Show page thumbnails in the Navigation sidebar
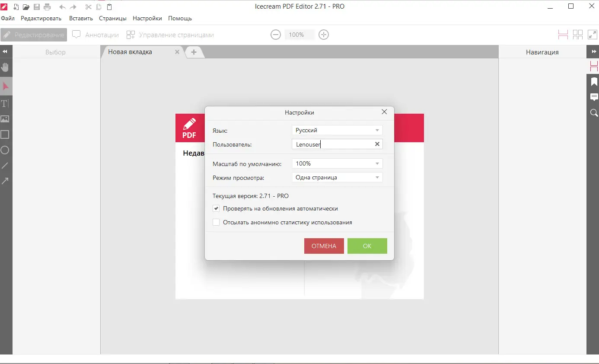599x364 pixels. (x=594, y=66)
